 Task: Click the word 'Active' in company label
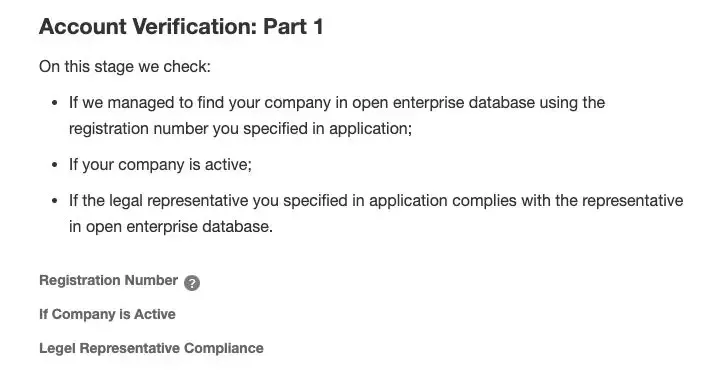[x=155, y=314]
